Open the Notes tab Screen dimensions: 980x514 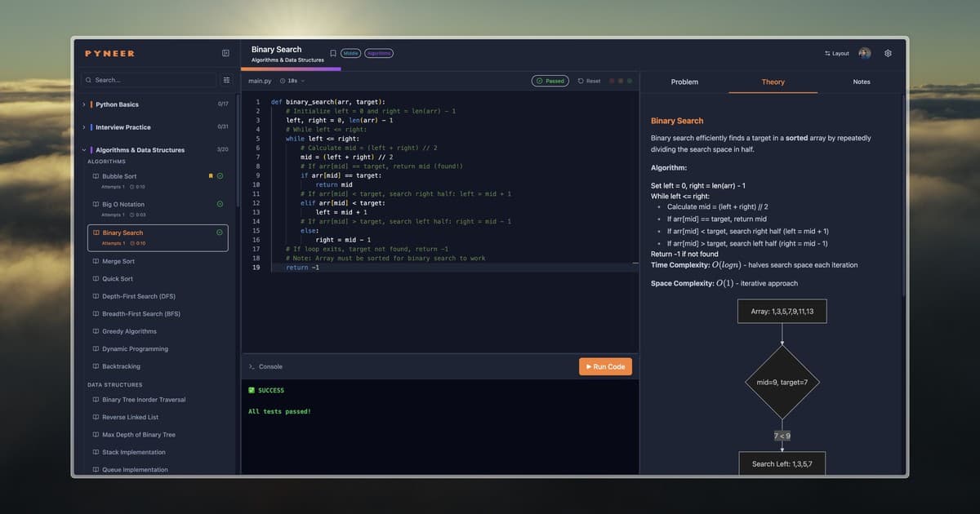click(x=862, y=82)
